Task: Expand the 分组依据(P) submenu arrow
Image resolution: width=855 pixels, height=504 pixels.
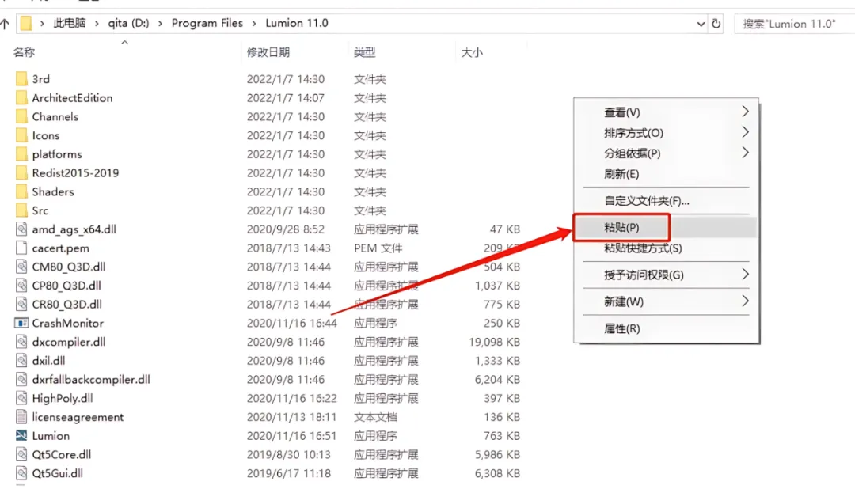Action: coord(746,153)
